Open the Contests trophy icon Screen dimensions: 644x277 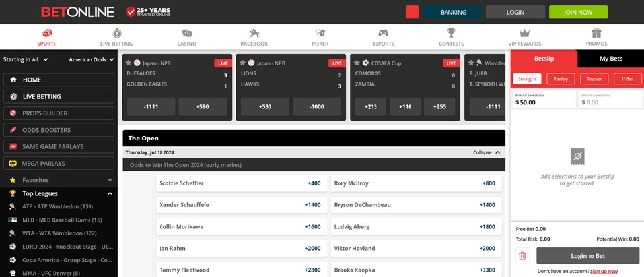[451, 33]
